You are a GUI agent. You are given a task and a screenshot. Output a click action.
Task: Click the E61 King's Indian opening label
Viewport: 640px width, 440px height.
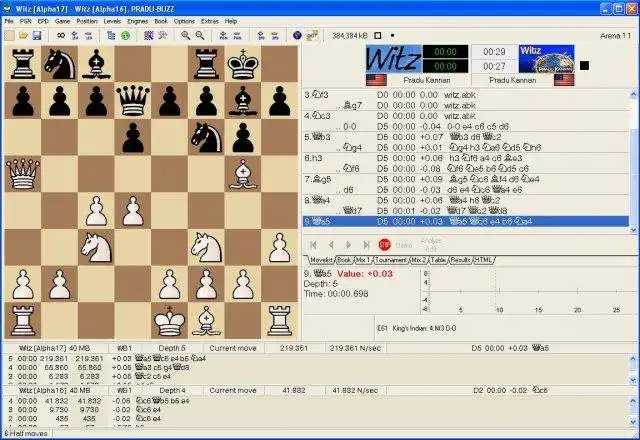417,328
